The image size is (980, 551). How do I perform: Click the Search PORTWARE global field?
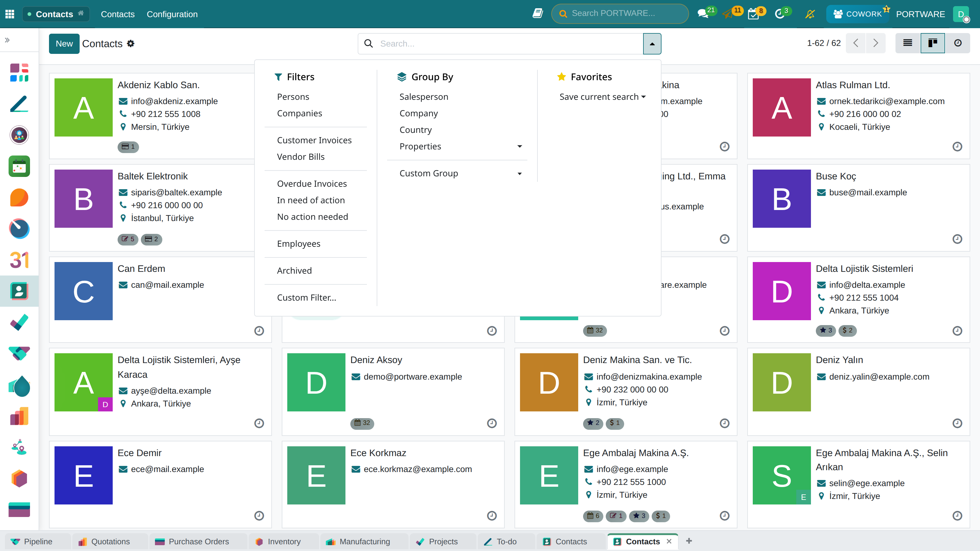(x=620, y=14)
